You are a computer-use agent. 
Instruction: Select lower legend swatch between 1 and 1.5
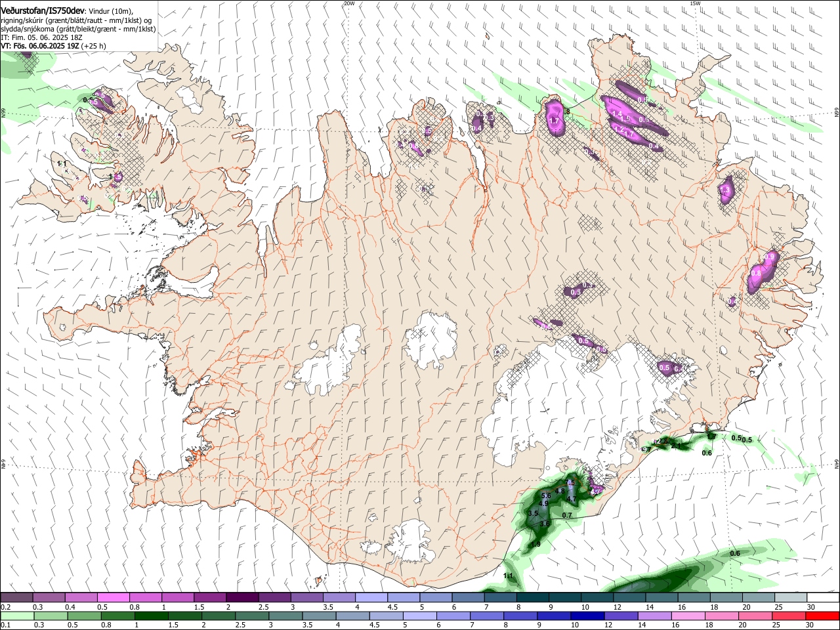click(x=151, y=616)
